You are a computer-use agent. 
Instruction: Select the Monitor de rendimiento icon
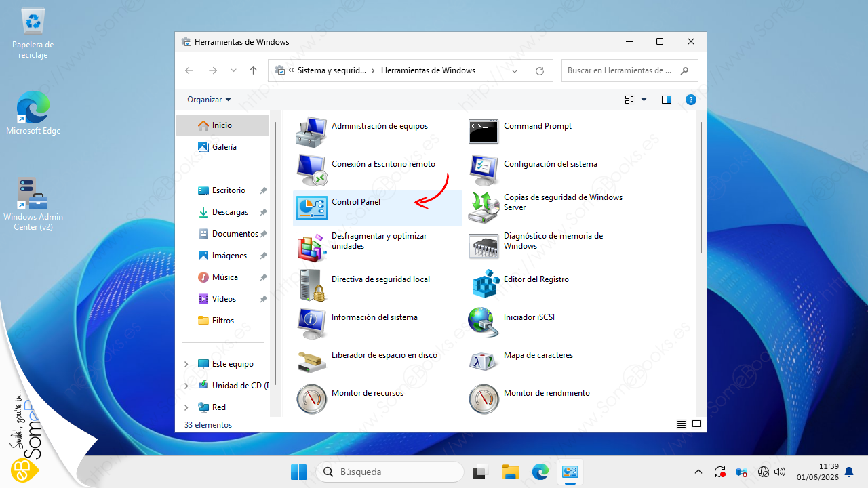click(484, 399)
